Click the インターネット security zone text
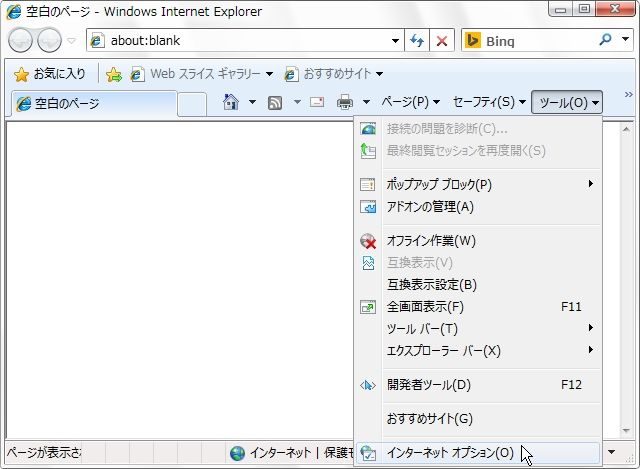640x469 pixels. [x=280, y=453]
